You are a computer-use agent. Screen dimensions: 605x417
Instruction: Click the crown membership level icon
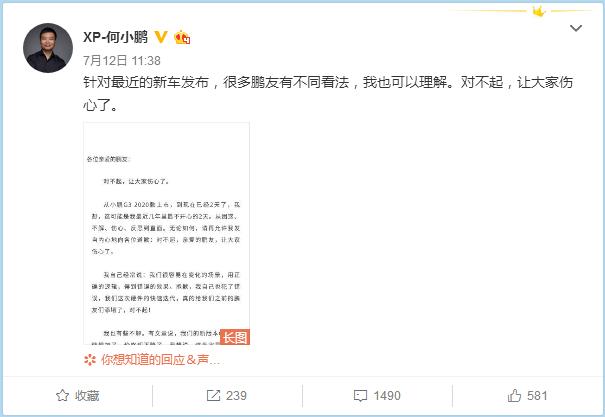(x=182, y=37)
